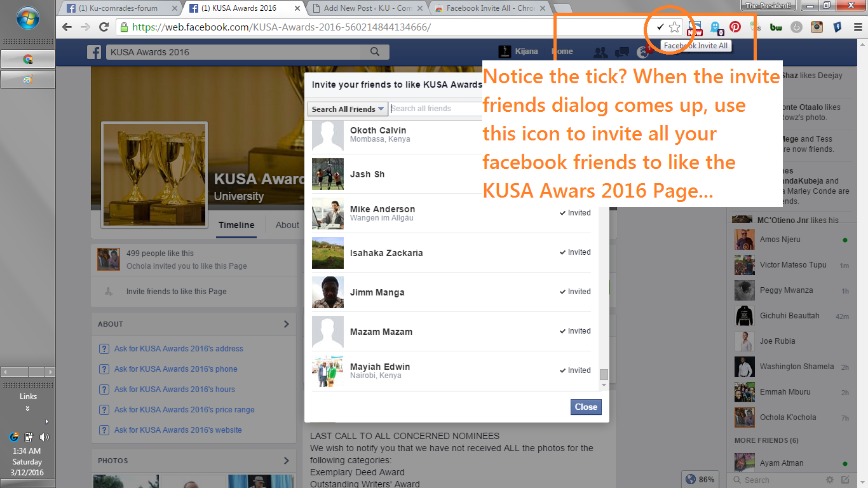Click Ask for KUSA Awards 2016's hours
This screenshot has width=868, height=488.
coord(175,390)
